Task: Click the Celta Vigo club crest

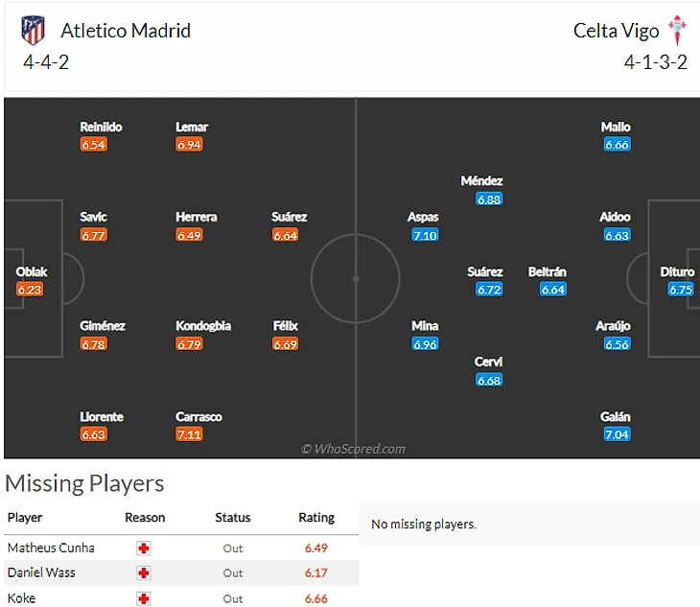Action: tap(678, 30)
